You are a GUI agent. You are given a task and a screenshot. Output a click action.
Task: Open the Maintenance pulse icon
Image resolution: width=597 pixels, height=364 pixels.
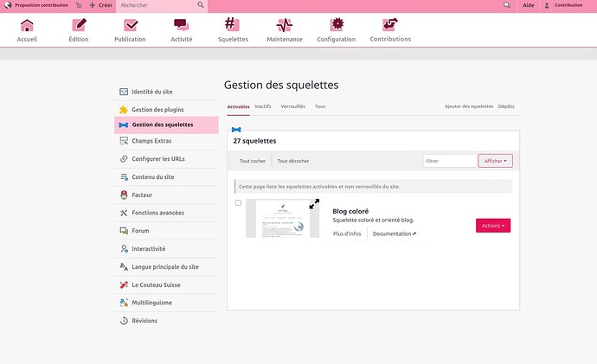click(x=285, y=25)
